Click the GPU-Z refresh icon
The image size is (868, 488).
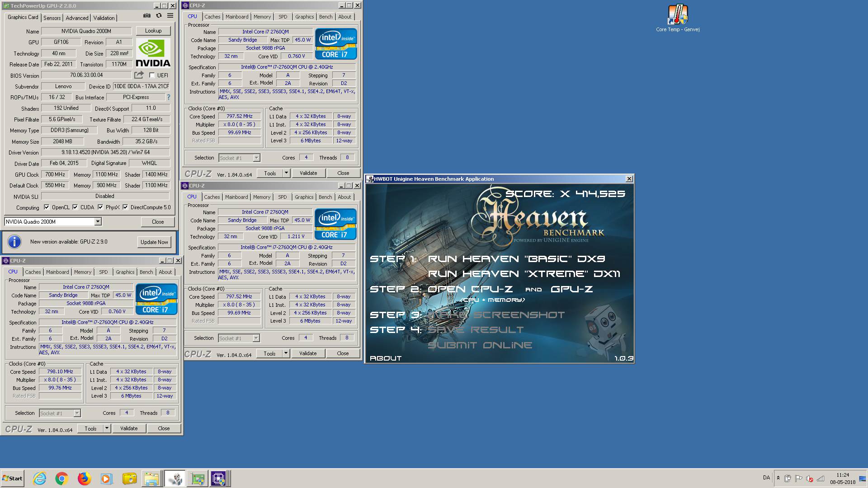(159, 15)
